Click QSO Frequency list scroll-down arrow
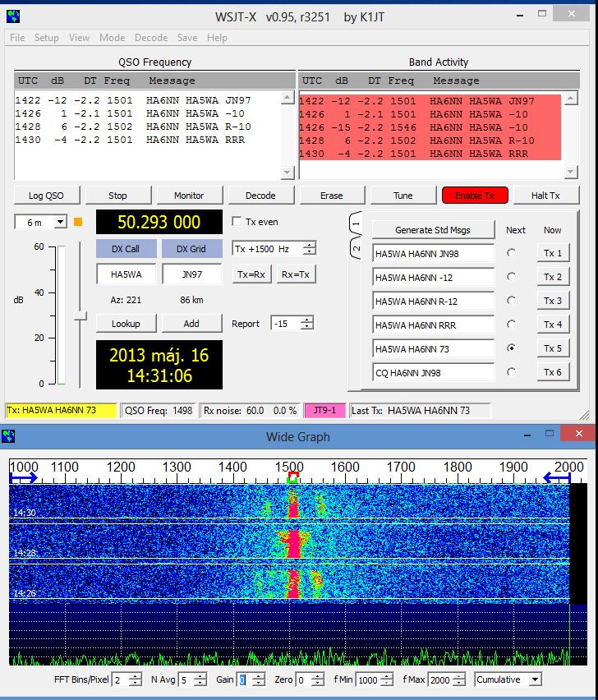This screenshot has width=598, height=700. [x=287, y=173]
